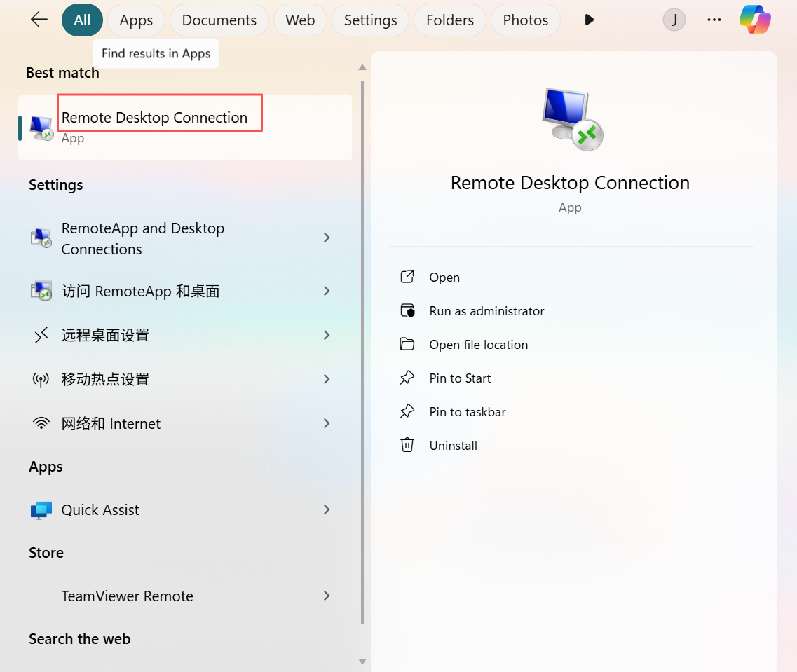
Task: Switch to the Photos filter tab
Action: click(526, 20)
